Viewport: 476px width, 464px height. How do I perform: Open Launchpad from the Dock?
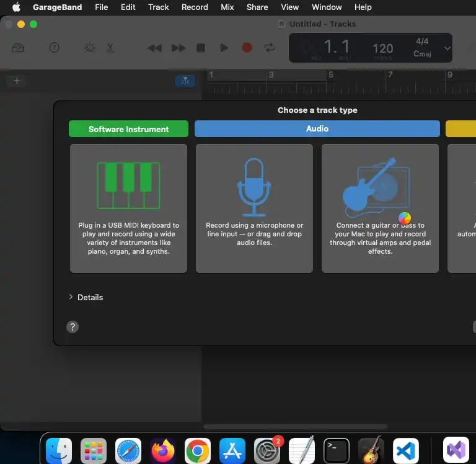click(94, 451)
